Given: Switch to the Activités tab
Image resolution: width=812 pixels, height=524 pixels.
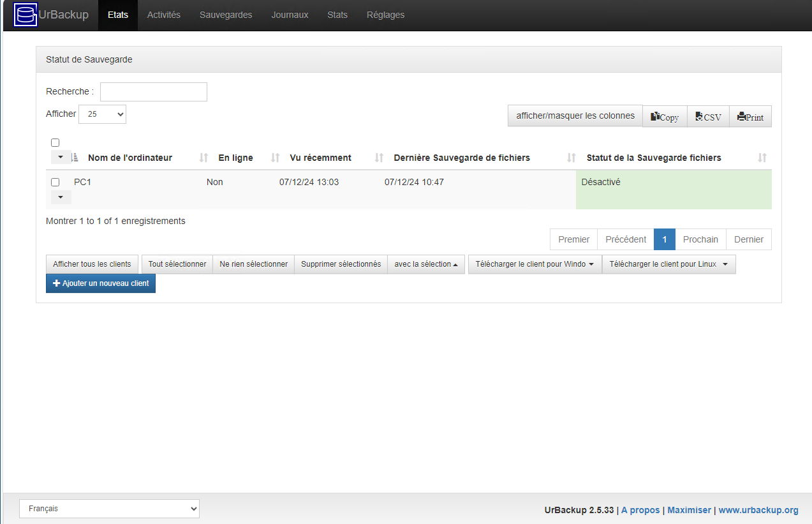Looking at the screenshot, I should pyautogui.click(x=163, y=14).
